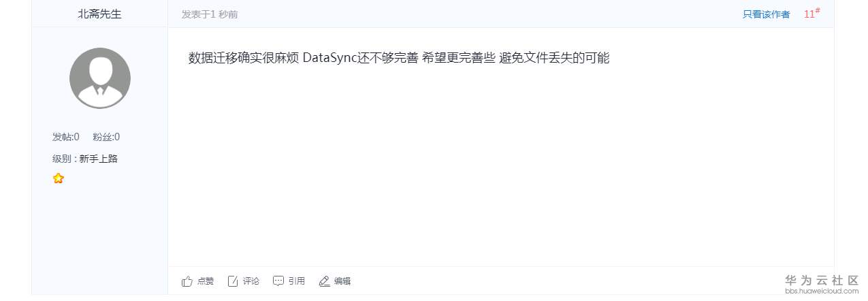Image resolution: width=868 pixels, height=301 pixels.
Task: Click the thumbs-up like icon
Action: click(x=187, y=281)
